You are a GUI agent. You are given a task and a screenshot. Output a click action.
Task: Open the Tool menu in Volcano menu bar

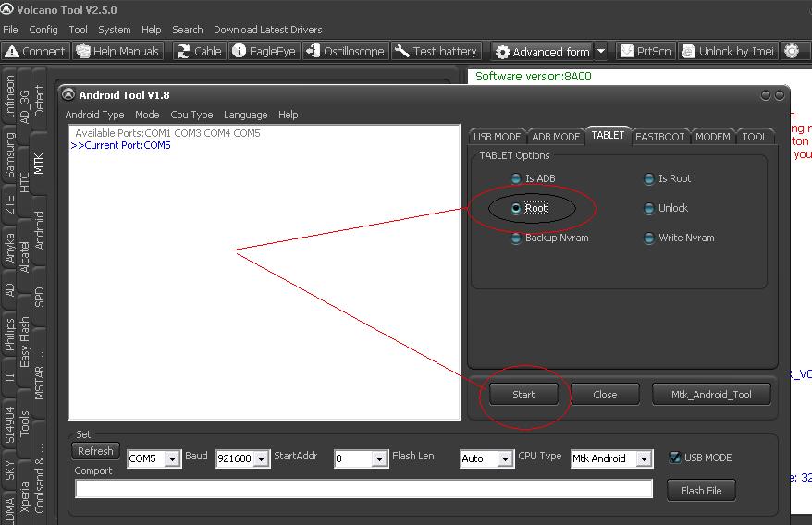(79, 30)
